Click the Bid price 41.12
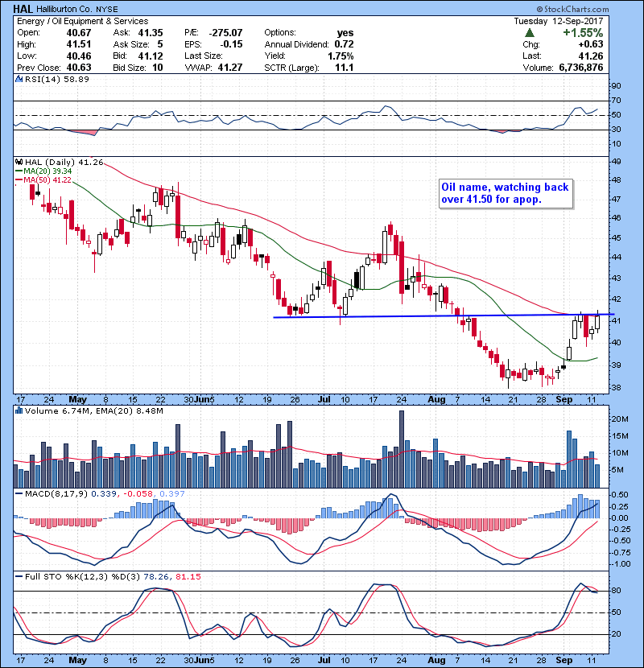Viewport: 644px width, 668px height. [151, 56]
